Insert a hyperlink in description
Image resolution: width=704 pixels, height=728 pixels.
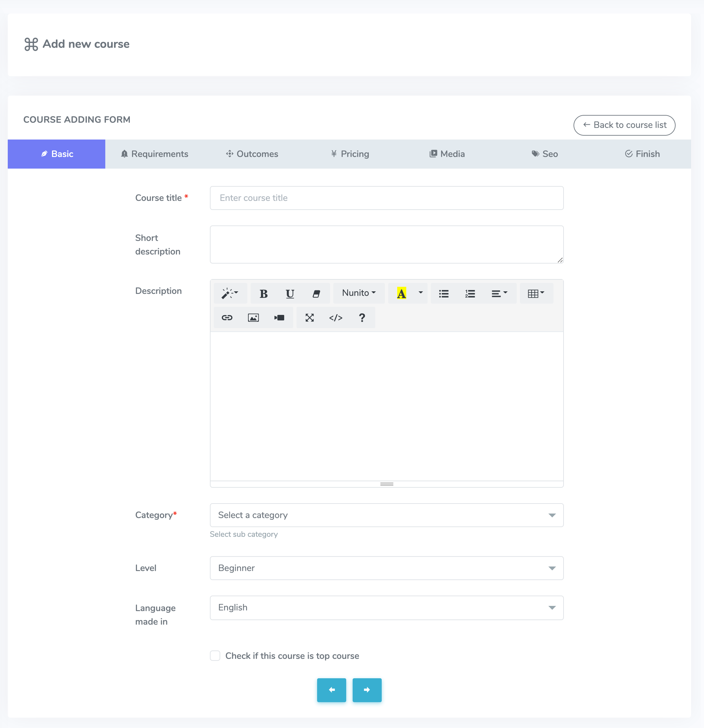pos(227,317)
